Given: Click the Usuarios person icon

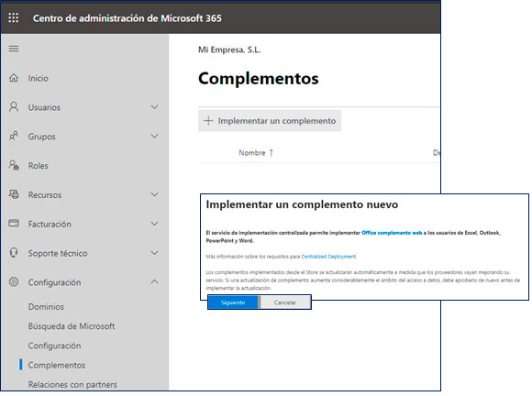Looking at the screenshot, I should (x=14, y=107).
